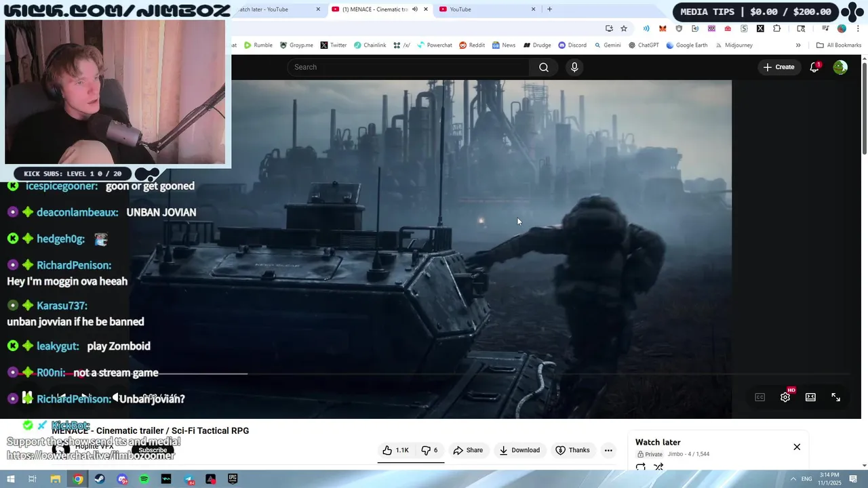Click the Download button under the video

(x=520, y=450)
